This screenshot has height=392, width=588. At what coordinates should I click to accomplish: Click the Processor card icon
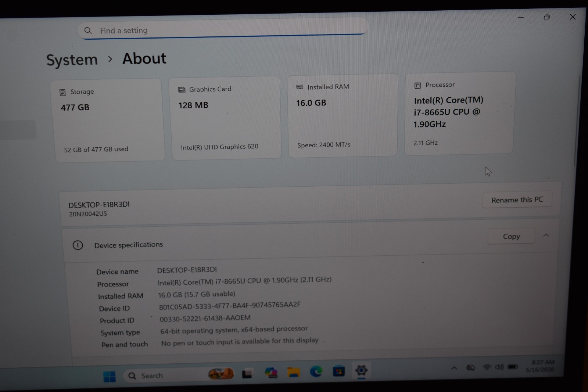(x=417, y=86)
